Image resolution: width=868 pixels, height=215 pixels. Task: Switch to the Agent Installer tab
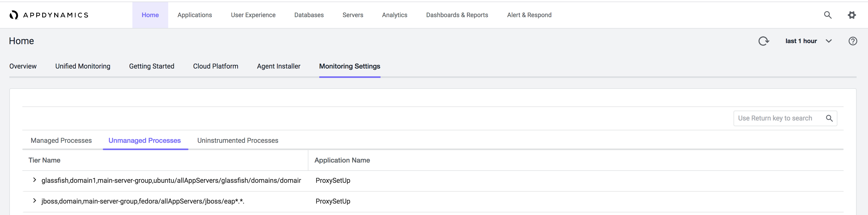coord(279,66)
